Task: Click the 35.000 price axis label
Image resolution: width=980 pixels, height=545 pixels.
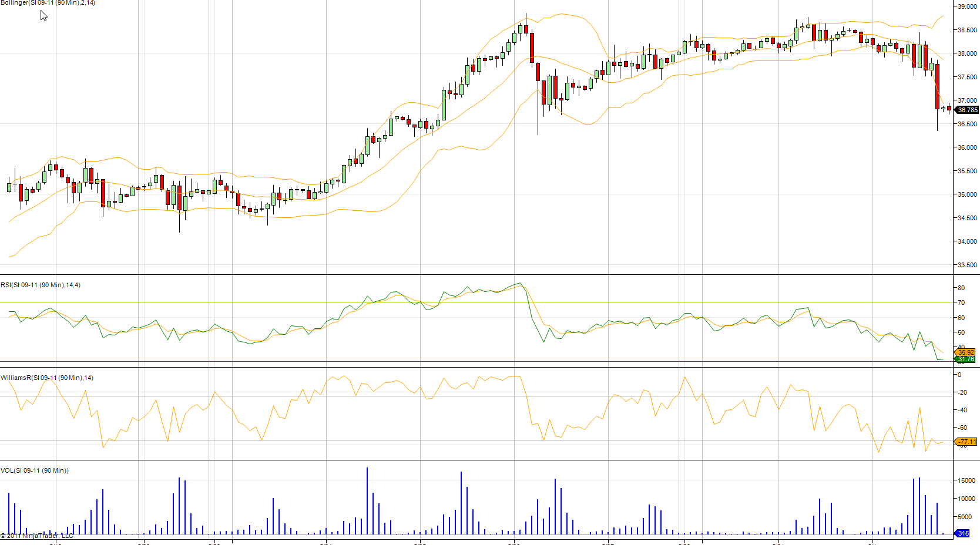Action: point(967,194)
